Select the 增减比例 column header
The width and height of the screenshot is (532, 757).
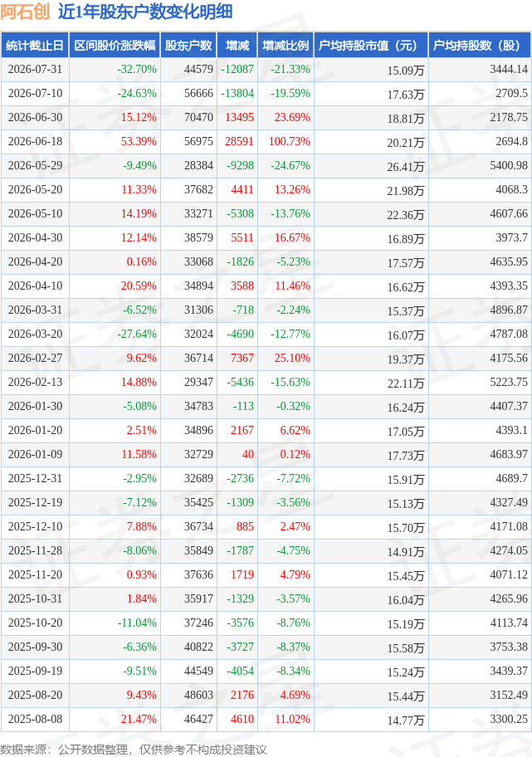point(286,46)
